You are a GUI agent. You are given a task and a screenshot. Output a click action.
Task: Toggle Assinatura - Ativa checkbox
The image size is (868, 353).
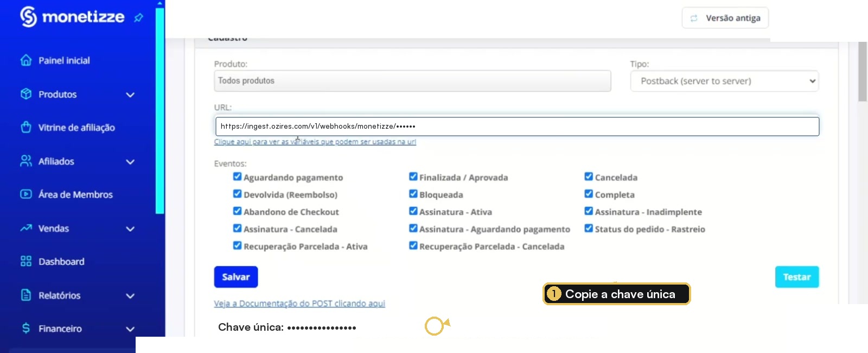[x=413, y=211]
